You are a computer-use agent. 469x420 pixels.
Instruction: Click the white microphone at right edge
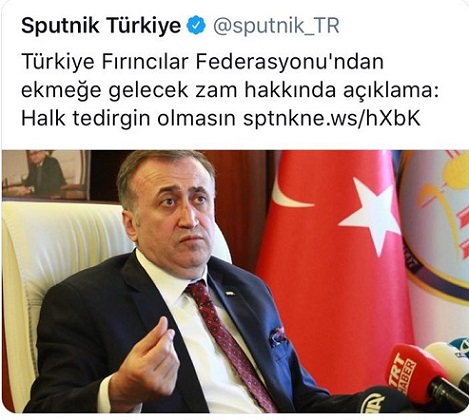(x=449, y=364)
